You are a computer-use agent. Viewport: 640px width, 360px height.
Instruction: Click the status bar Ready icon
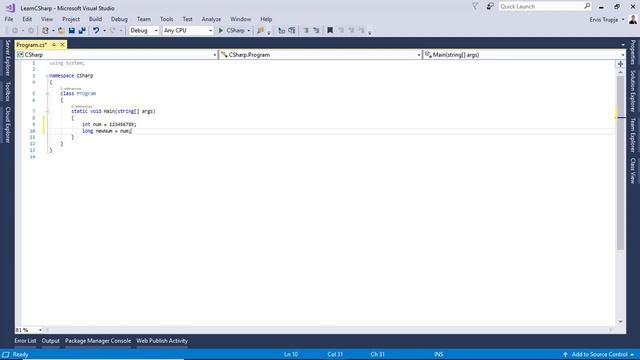coord(6,354)
